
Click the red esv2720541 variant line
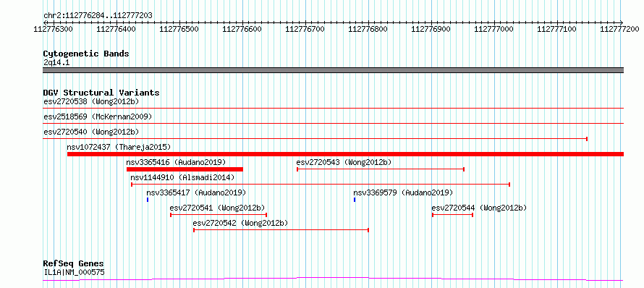pos(219,215)
